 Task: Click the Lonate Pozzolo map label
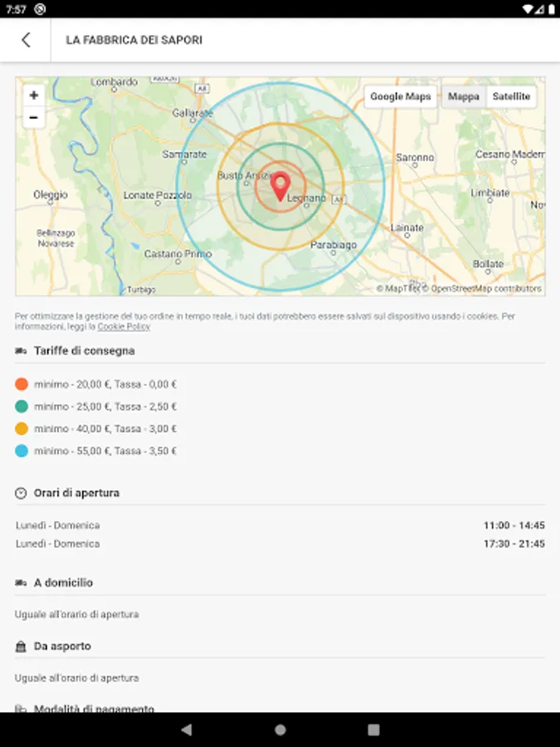coord(158,195)
